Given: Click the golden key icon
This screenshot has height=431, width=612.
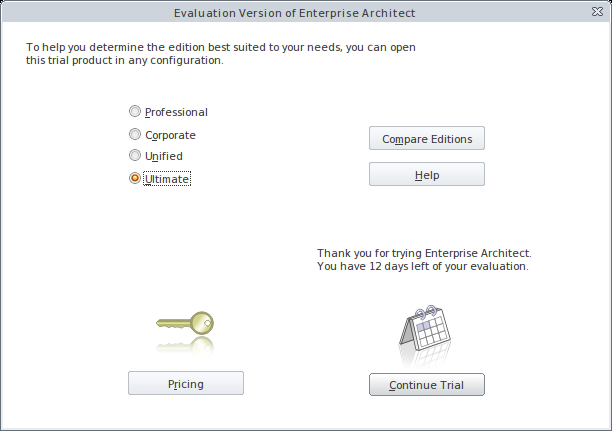Looking at the screenshot, I should (186, 323).
